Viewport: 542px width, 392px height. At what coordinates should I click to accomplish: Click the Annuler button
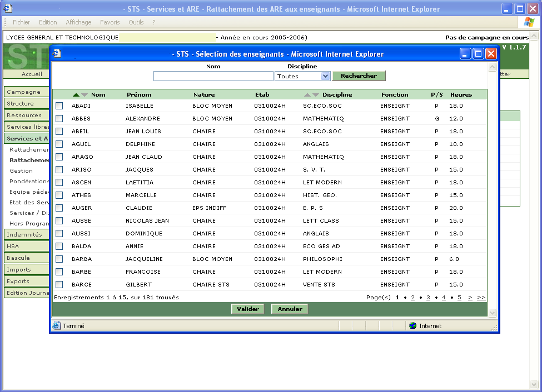pyautogui.click(x=290, y=309)
